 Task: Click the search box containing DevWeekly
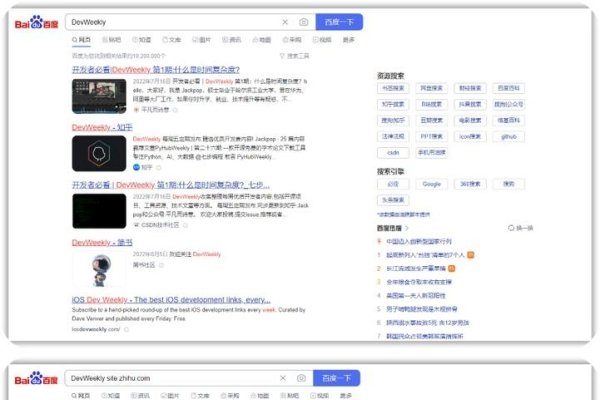[190, 22]
